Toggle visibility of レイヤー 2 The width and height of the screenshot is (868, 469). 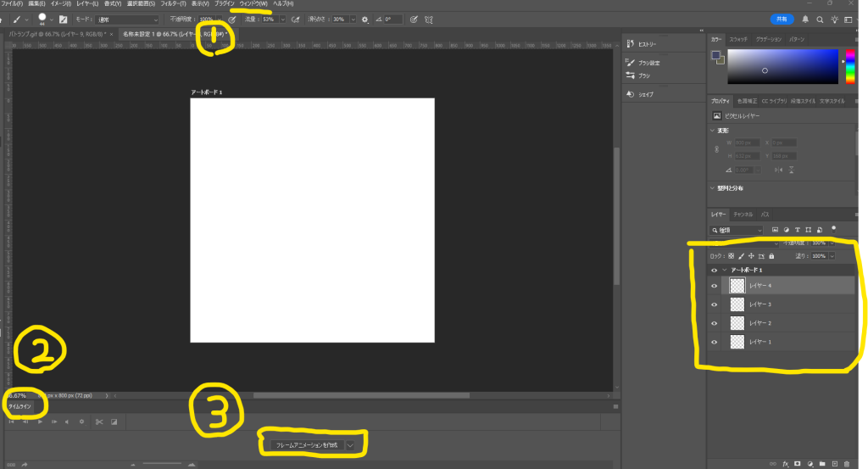tap(714, 323)
